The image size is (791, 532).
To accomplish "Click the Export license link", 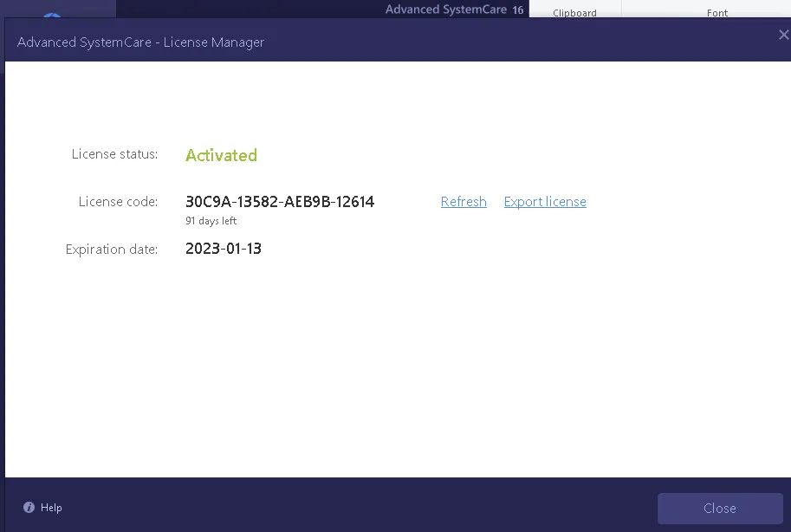I will [x=545, y=202].
